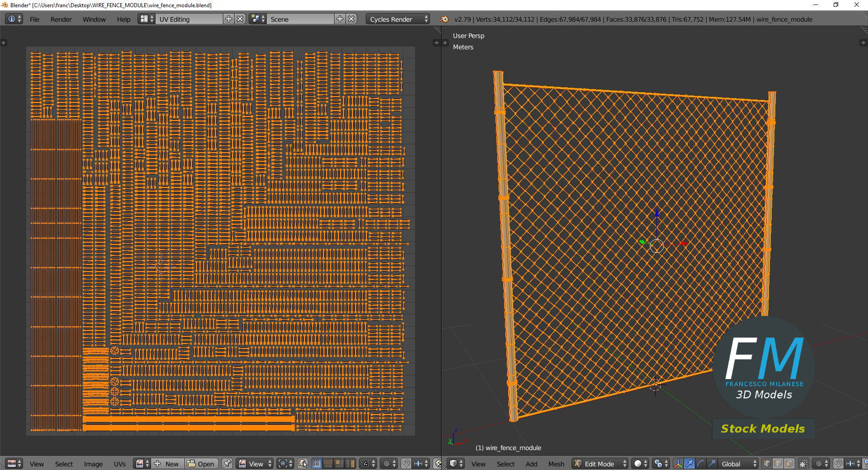Open the UV snap element selector
The image size is (868, 470).
tap(421, 464)
